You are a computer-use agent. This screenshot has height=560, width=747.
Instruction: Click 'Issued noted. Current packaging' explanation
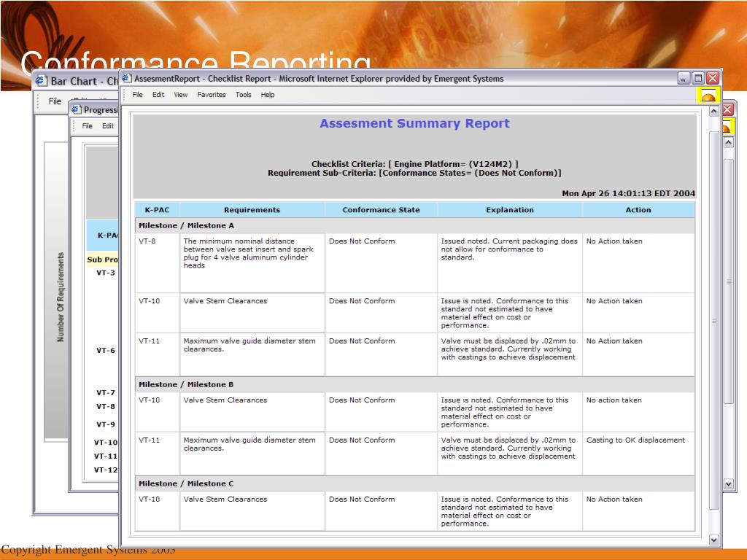[x=508, y=249]
